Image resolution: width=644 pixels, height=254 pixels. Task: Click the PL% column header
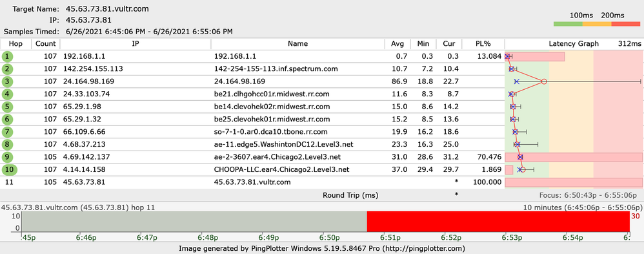(483, 44)
